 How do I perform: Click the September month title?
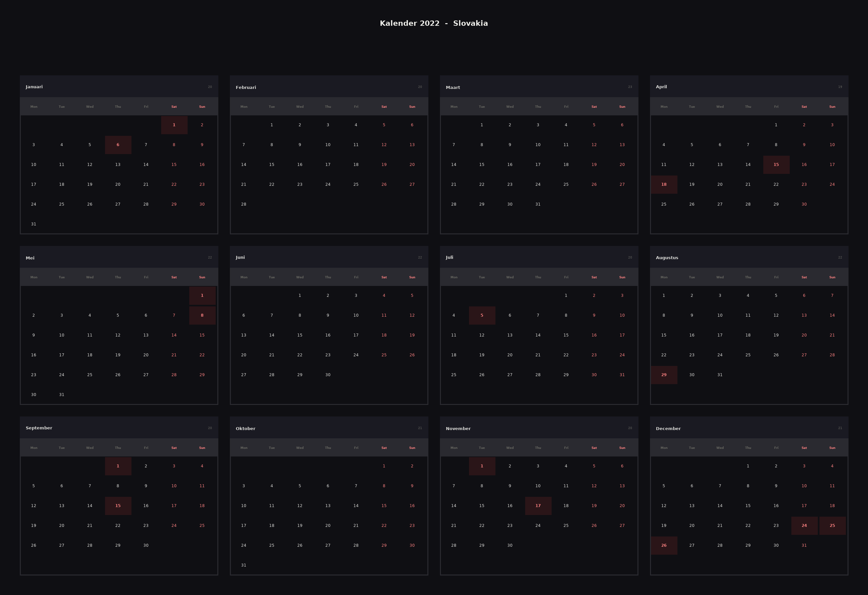(x=39, y=428)
